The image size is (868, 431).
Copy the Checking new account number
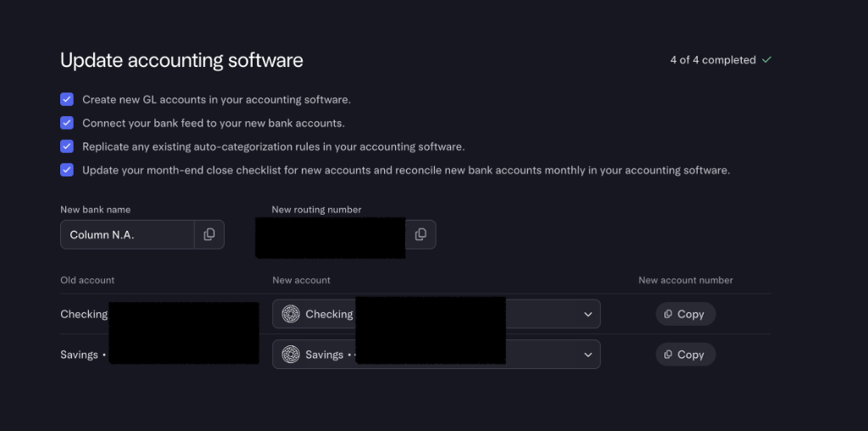(x=685, y=314)
